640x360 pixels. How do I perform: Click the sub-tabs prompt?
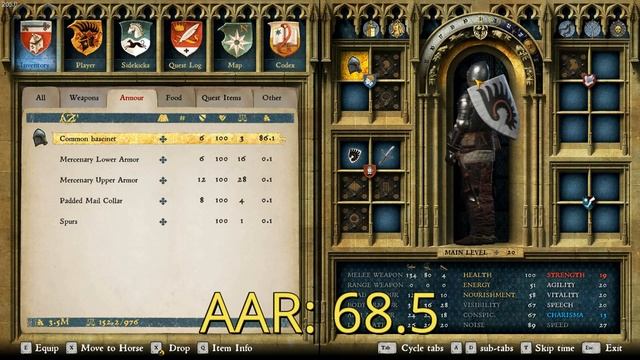pyautogui.click(x=482, y=348)
